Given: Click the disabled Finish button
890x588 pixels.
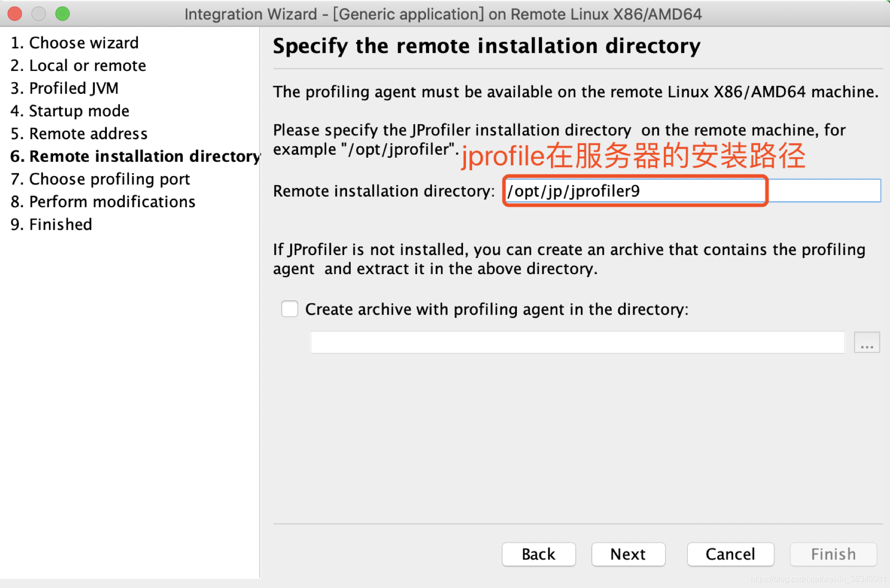Looking at the screenshot, I should pyautogui.click(x=834, y=554).
